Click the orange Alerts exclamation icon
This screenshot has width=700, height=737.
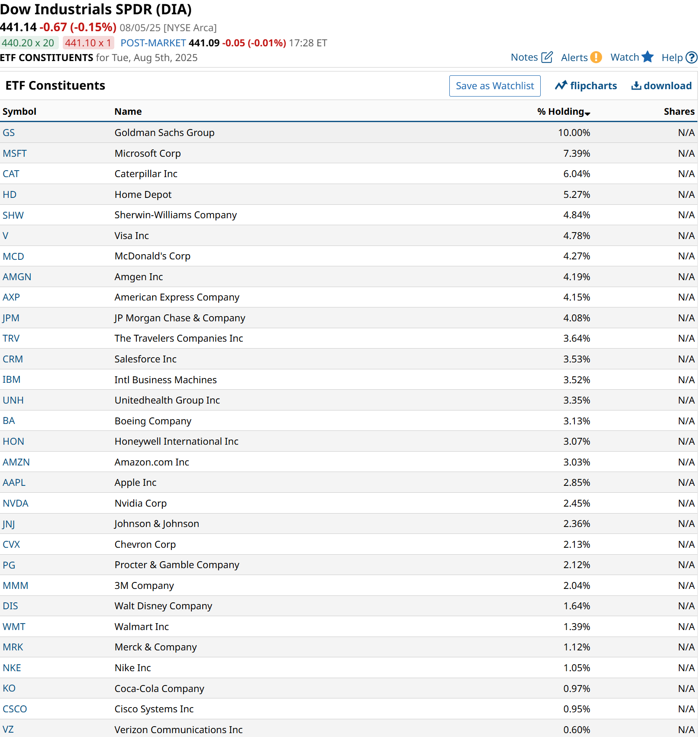tap(596, 57)
